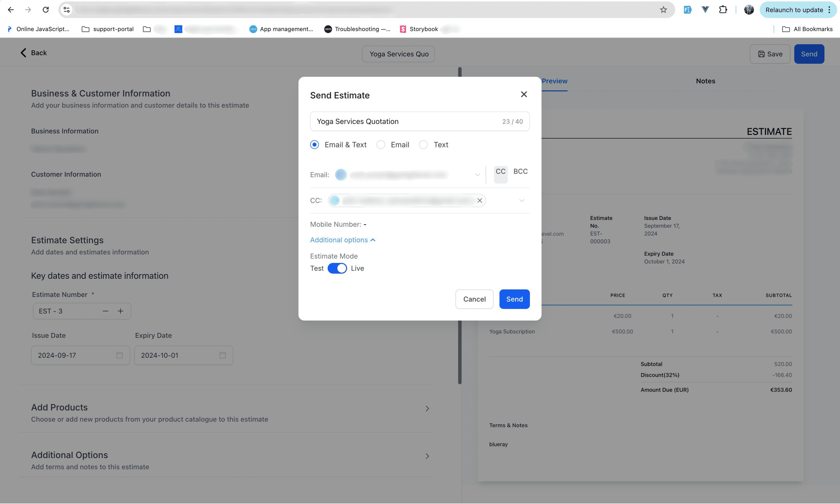Click the Cancel button in dialog
Screen dimensions: 840x504
(474, 299)
